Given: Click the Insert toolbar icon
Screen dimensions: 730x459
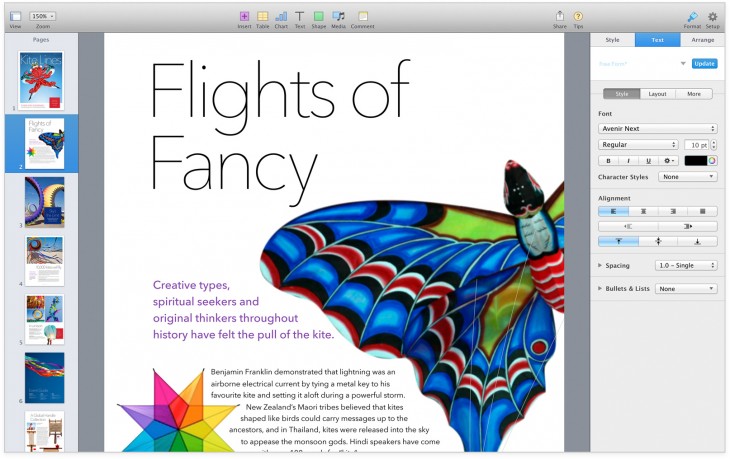Looking at the screenshot, I should pyautogui.click(x=244, y=17).
